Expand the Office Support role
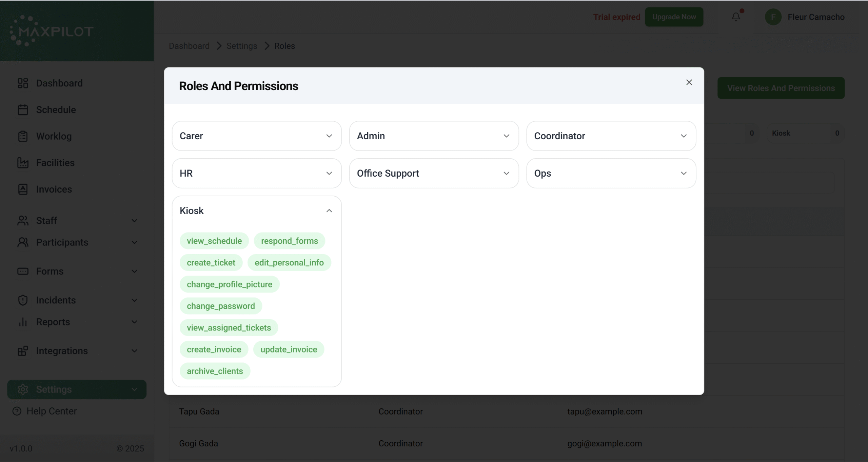This screenshot has height=462, width=868. pos(434,173)
